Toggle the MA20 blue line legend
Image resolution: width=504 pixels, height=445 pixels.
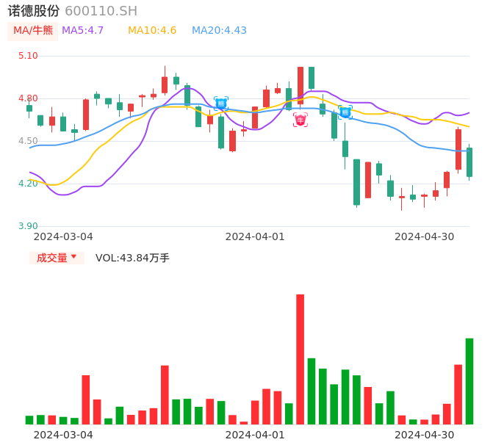tap(219, 31)
